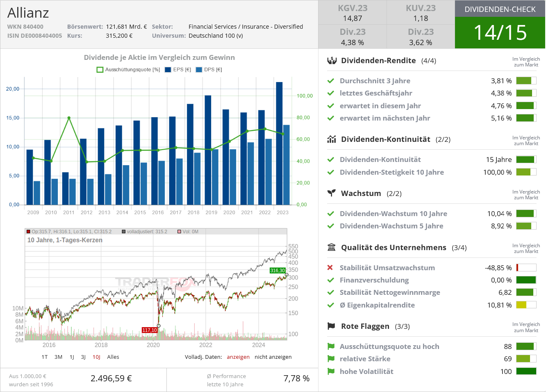Select 1T chart timeframe
Screen dimensions: 546x392
point(45,357)
